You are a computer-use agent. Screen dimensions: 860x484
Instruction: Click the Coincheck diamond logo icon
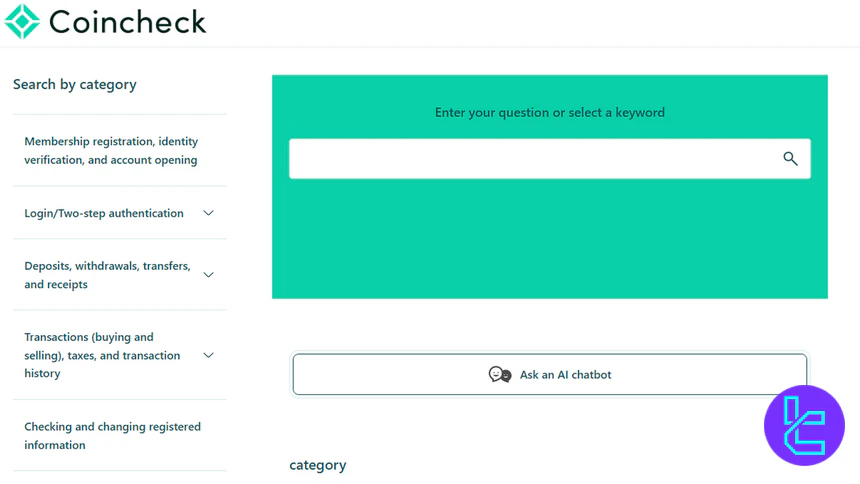(x=22, y=21)
